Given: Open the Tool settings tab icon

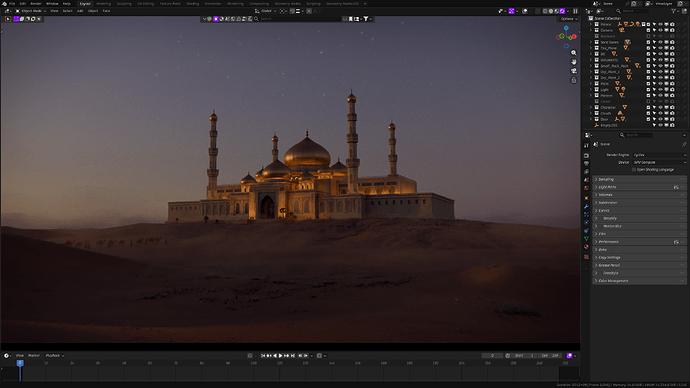Looking at the screenshot, I should [x=586, y=146].
